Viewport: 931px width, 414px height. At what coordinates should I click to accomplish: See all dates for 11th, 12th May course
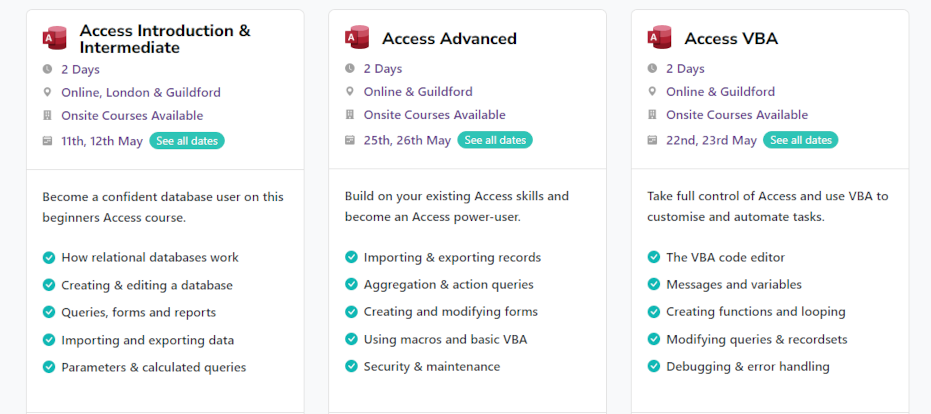click(x=187, y=141)
